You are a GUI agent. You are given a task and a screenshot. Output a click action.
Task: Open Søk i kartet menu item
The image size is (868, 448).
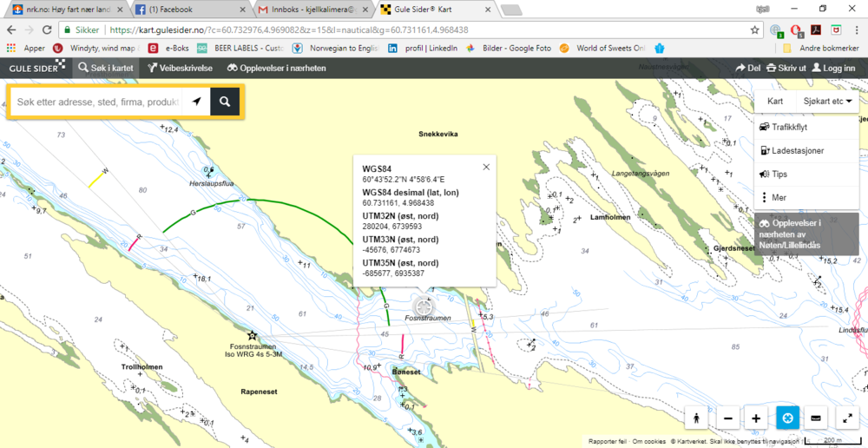[106, 68]
